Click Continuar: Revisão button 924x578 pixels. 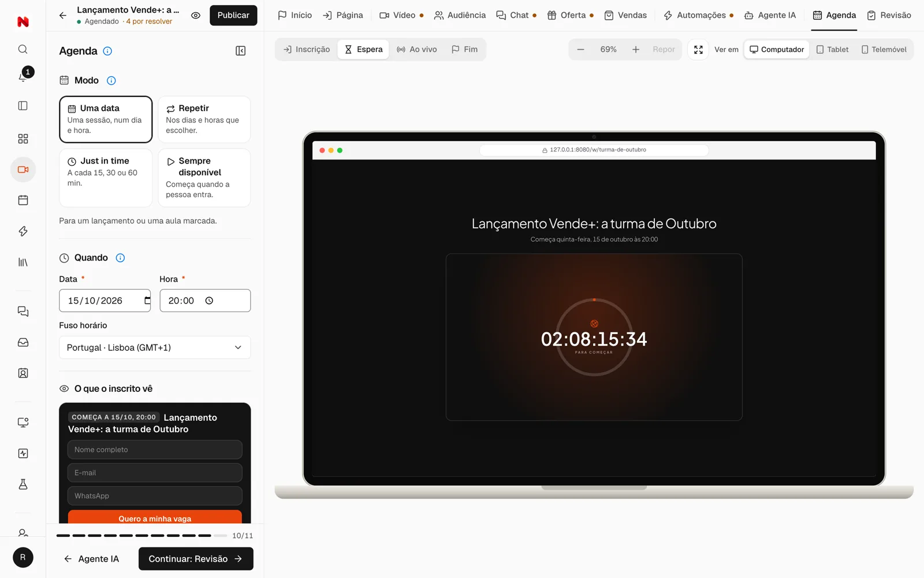(x=196, y=559)
